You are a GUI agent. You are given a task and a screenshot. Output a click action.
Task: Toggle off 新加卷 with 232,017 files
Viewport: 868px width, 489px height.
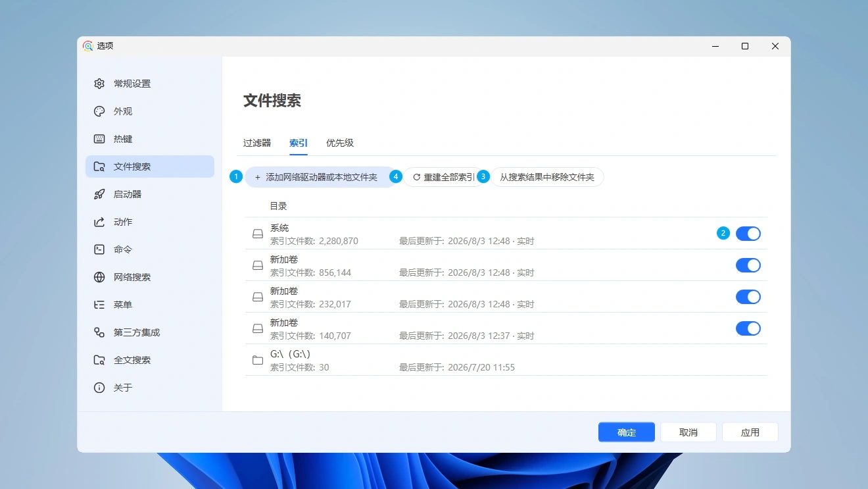point(748,297)
